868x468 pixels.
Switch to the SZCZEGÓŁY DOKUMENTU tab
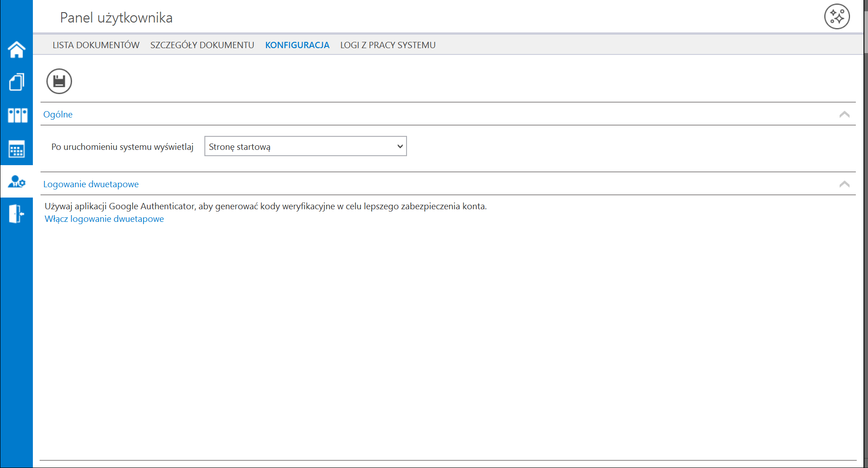click(x=202, y=45)
